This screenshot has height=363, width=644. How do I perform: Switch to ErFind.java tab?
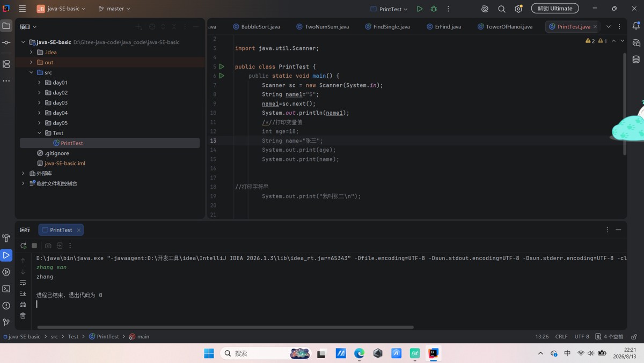coord(444,26)
